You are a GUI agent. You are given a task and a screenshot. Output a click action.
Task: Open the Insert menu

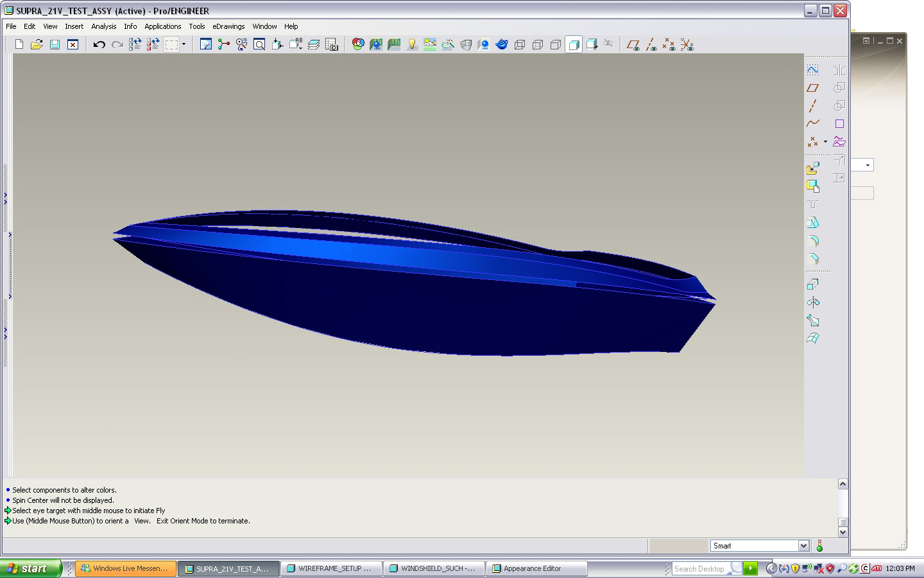click(74, 26)
